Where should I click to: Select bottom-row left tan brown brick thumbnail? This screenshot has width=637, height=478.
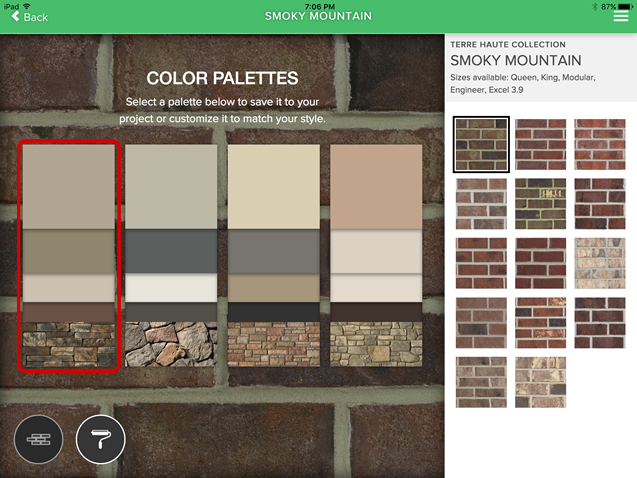point(481,382)
